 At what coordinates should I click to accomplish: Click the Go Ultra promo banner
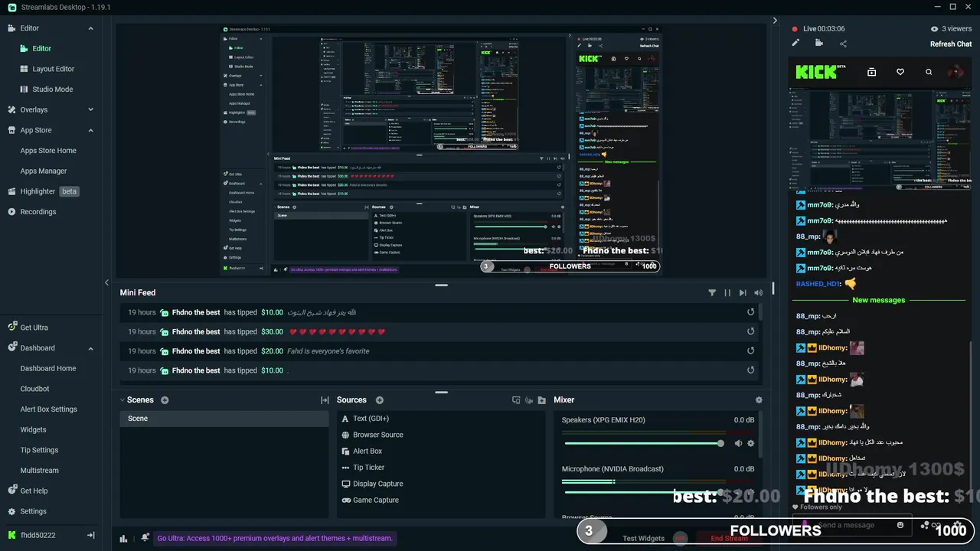point(275,538)
